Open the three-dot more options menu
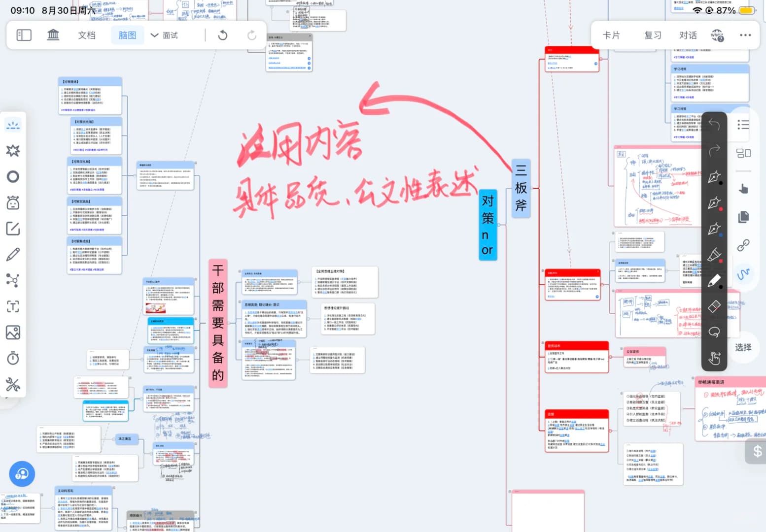Screen dimensions: 766x532 745,35
